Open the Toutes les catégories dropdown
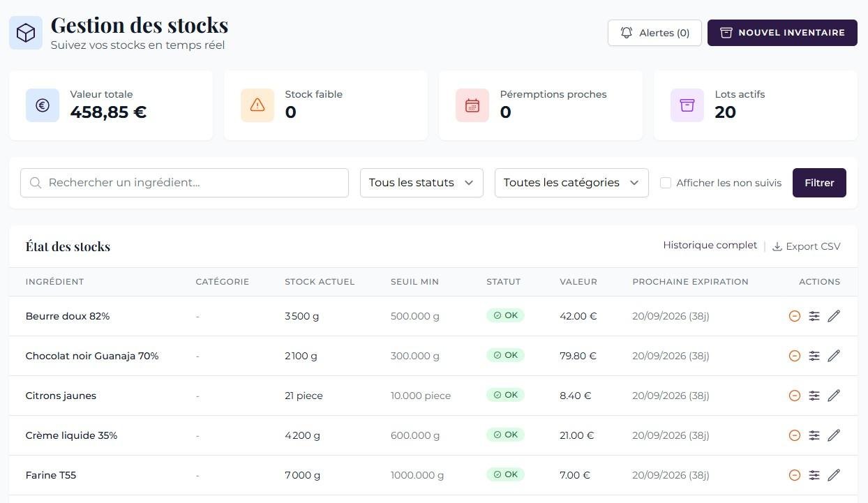868x503 pixels. [x=571, y=183]
